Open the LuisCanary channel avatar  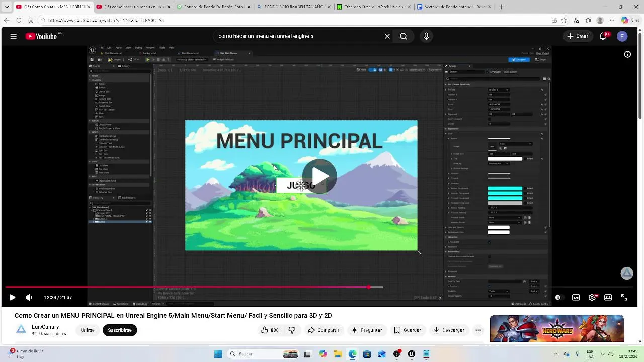(21, 330)
